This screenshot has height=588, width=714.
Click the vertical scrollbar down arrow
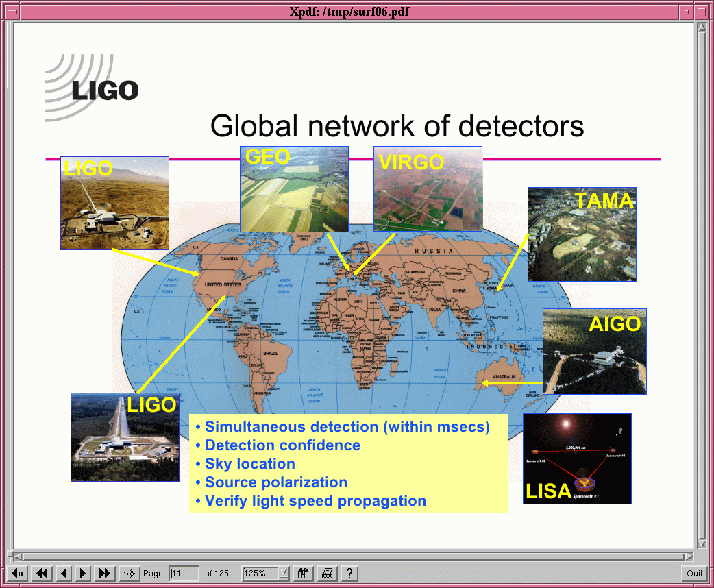(x=702, y=543)
